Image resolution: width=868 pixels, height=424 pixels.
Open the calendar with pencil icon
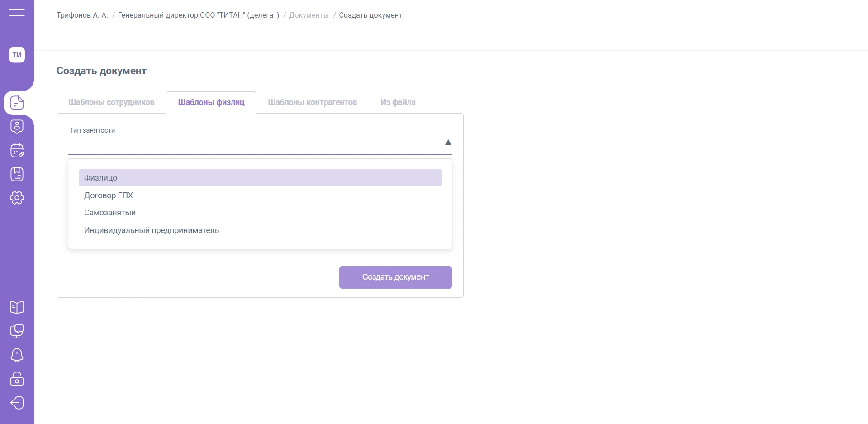click(x=17, y=151)
